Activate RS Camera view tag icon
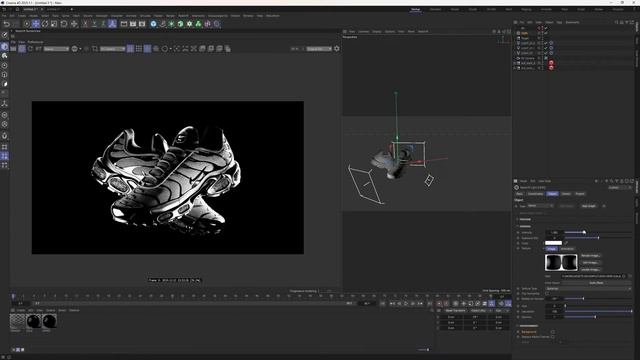 coord(546,58)
